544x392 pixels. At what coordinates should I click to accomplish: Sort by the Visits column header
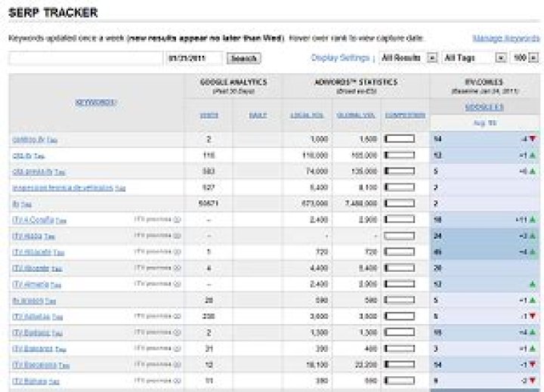point(209,116)
